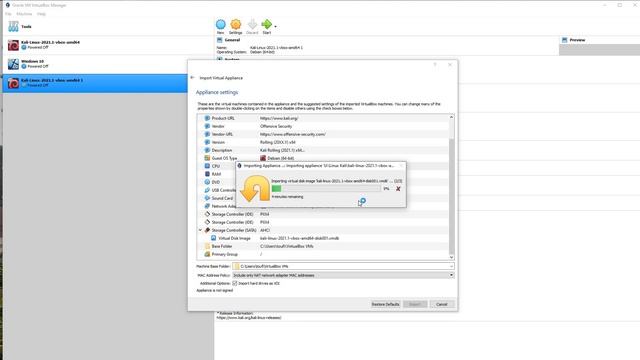Click the Description row icon
Image resolution: width=640 pixels, height=360 pixels.
point(207,150)
